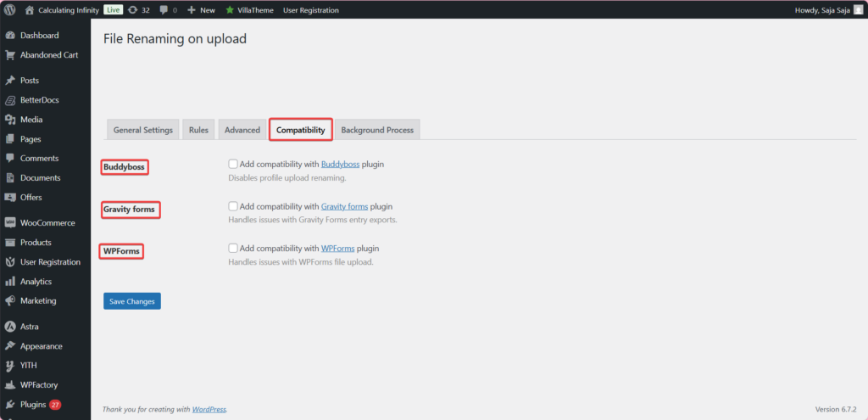Click the WPForms file upload description

pos(301,261)
